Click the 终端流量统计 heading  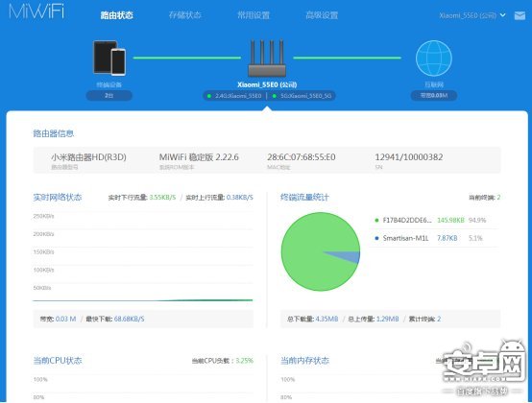click(x=304, y=198)
